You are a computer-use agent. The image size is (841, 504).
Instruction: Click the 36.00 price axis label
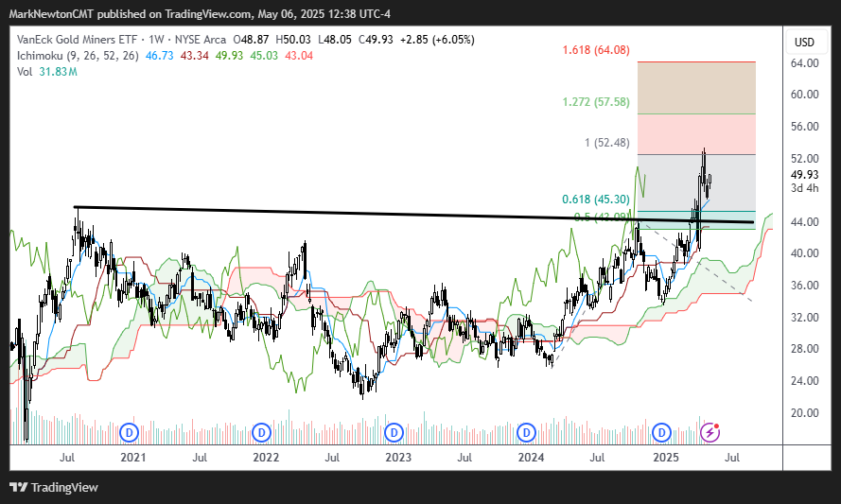(x=804, y=286)
